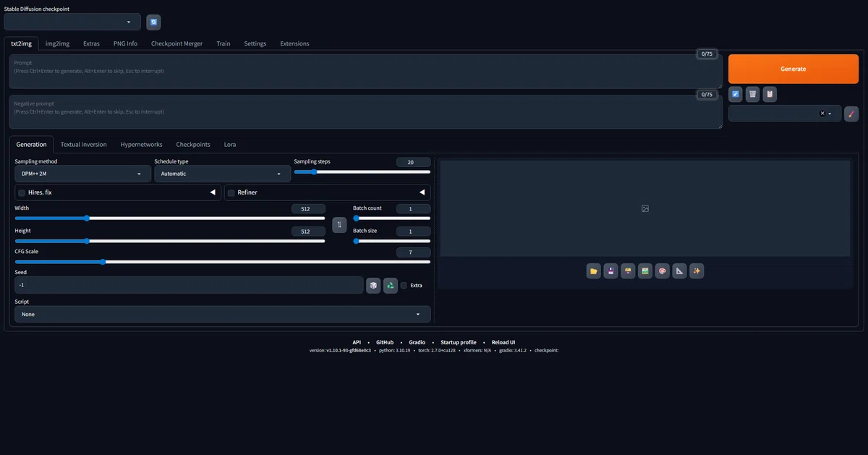Open the Textual Inversion sub-tab
The image size is (868, 455).
(x=83, y=144)
